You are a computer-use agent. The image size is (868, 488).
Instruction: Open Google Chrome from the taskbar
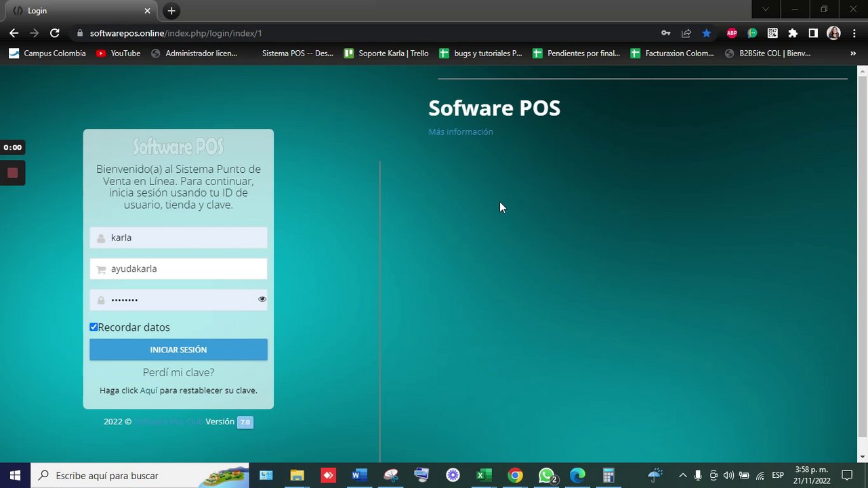point(515,475)
